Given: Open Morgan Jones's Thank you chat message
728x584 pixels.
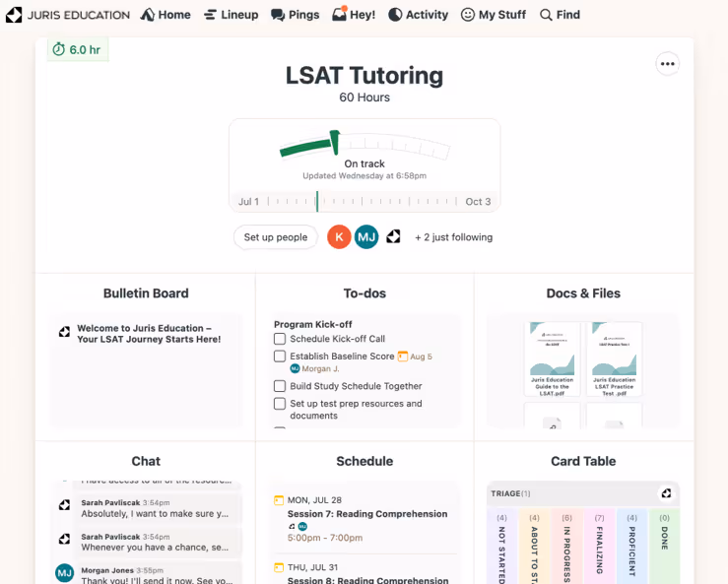Looking at the screenshot, I should [x=157, y=576].
